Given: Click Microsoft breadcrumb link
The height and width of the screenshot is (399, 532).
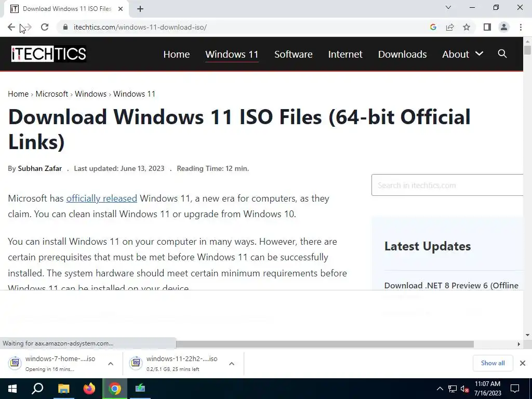Looking at the screenshot, I should (x=51, y=94).
